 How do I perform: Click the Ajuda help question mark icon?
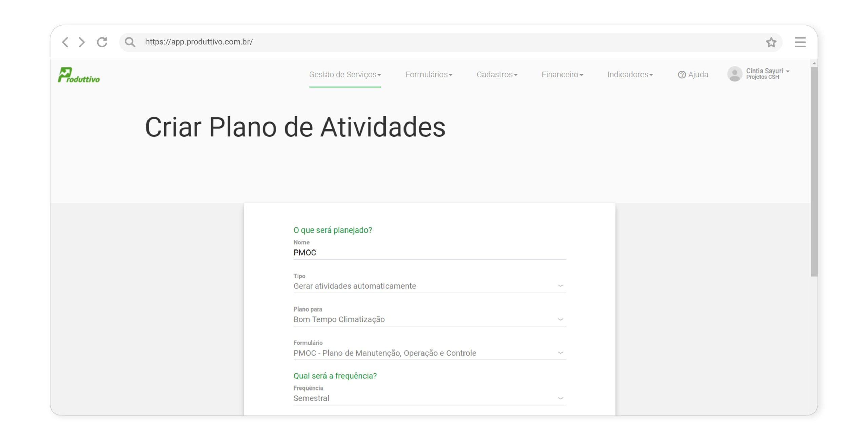coord(682,75)
